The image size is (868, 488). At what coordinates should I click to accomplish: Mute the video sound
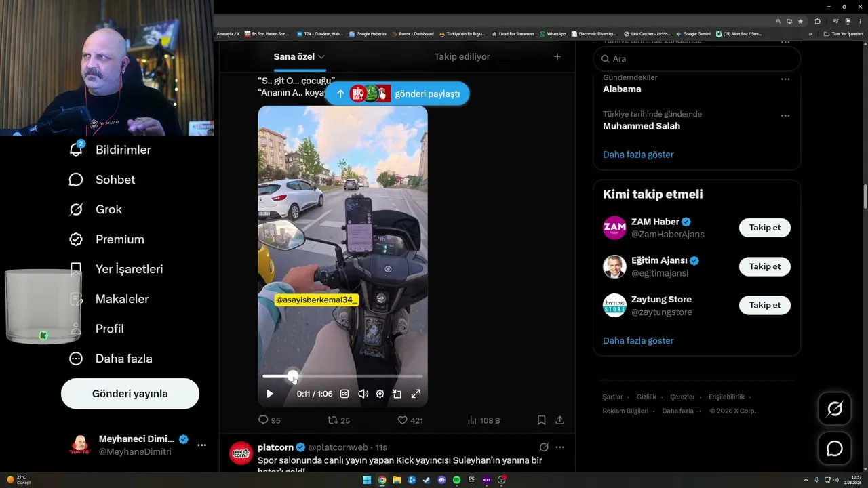click(363, 394)
